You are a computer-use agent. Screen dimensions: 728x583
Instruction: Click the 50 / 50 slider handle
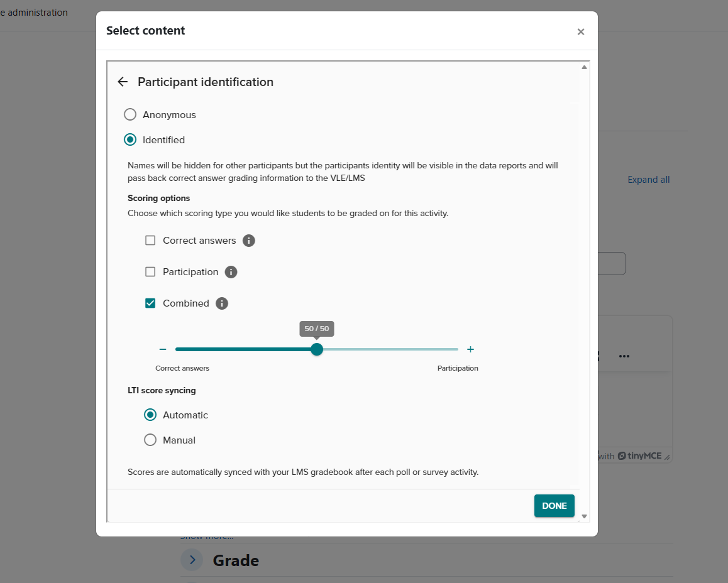click(x=317, y=349)
